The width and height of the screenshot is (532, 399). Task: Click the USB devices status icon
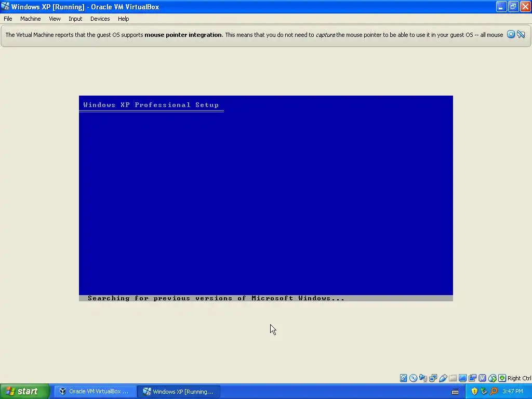click(x=443, y=378)
